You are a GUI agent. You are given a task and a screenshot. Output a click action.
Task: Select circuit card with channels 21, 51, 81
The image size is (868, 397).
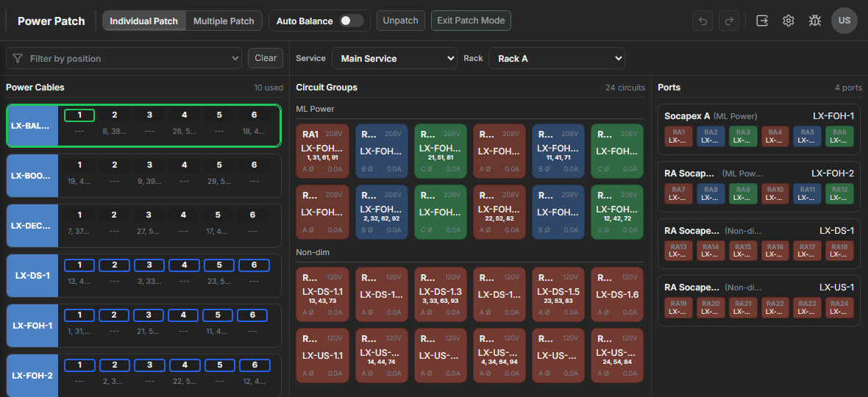click(441, 151)
